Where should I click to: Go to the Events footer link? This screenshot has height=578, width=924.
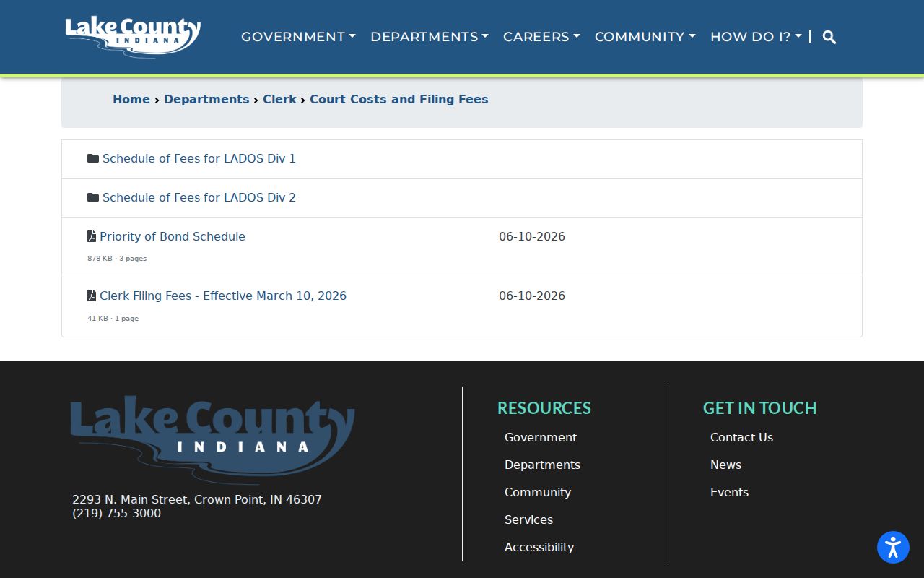(x=729, y=492)
